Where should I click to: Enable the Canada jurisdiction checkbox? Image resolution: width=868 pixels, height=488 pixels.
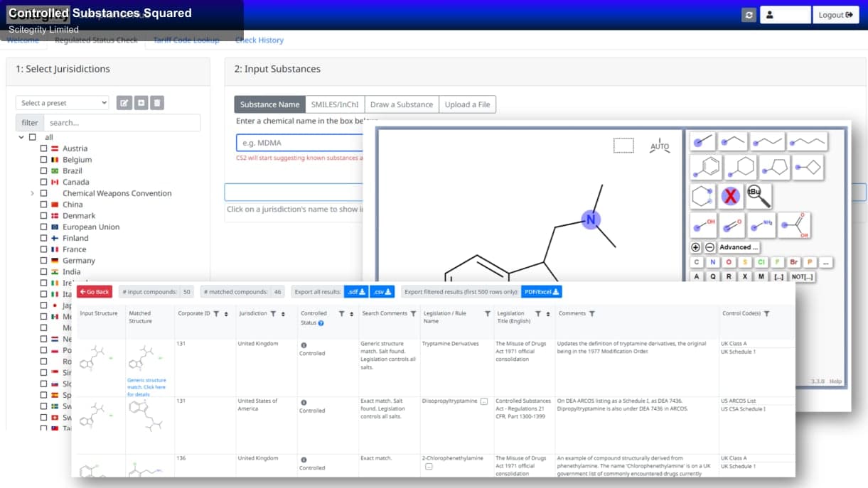pyautogui.click(x=44, y=182)
